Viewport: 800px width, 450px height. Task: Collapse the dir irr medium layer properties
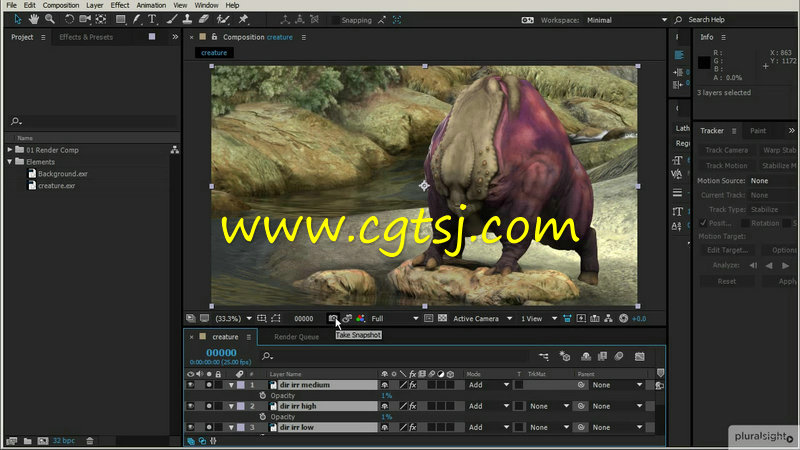coord(231,385)
